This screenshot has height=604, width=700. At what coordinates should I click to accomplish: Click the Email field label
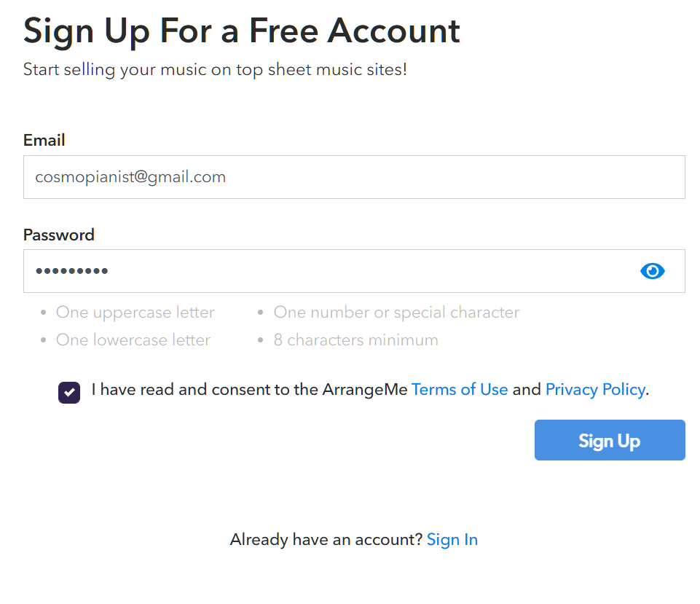coord(44,140)
